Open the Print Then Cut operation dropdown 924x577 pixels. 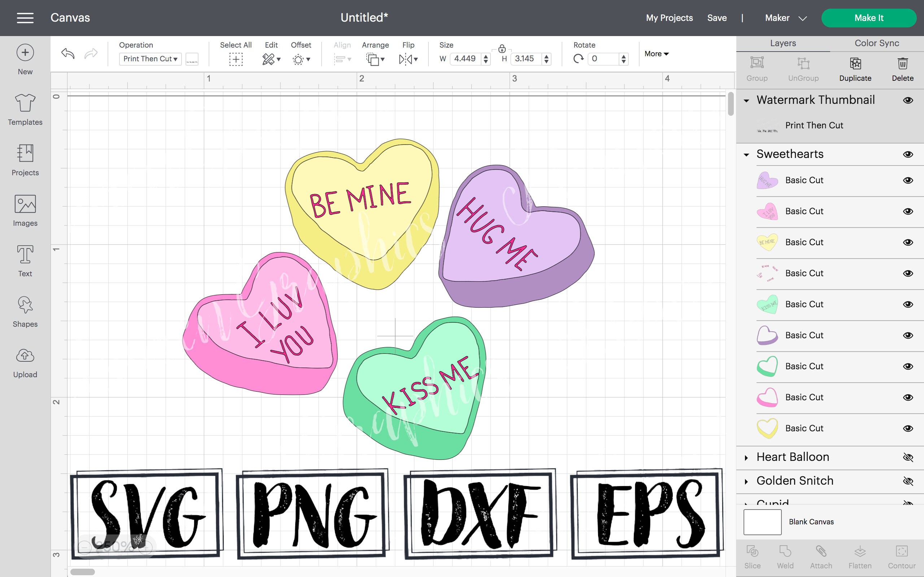click(150, 59)
